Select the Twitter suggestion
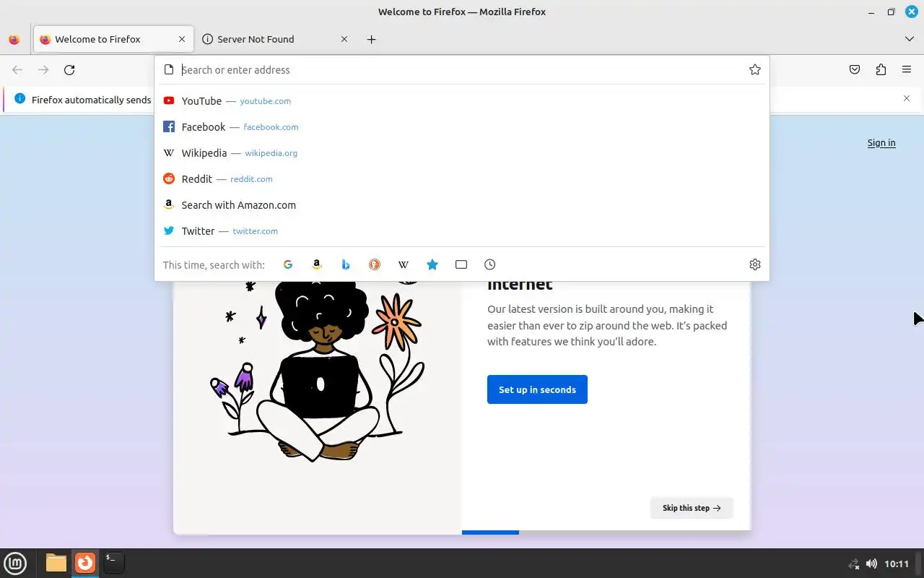Image resolution: width=924 pixels, height=578 pixels. click(462, 231)
